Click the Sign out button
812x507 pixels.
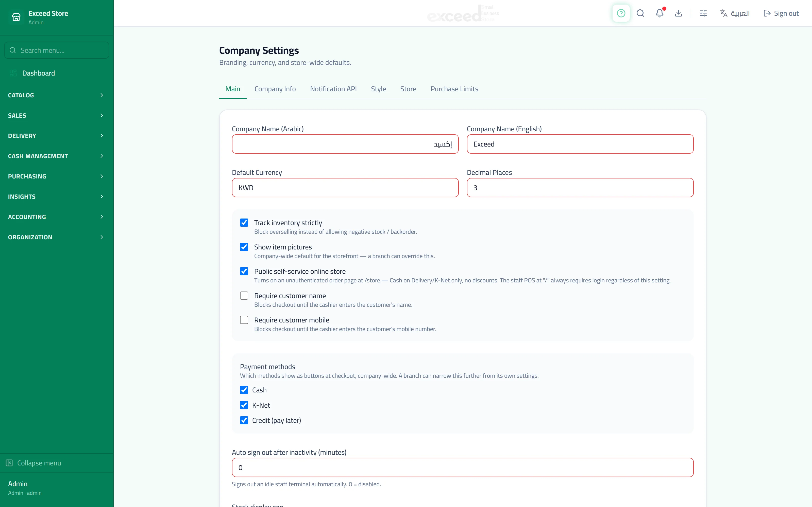click(781, 13)
